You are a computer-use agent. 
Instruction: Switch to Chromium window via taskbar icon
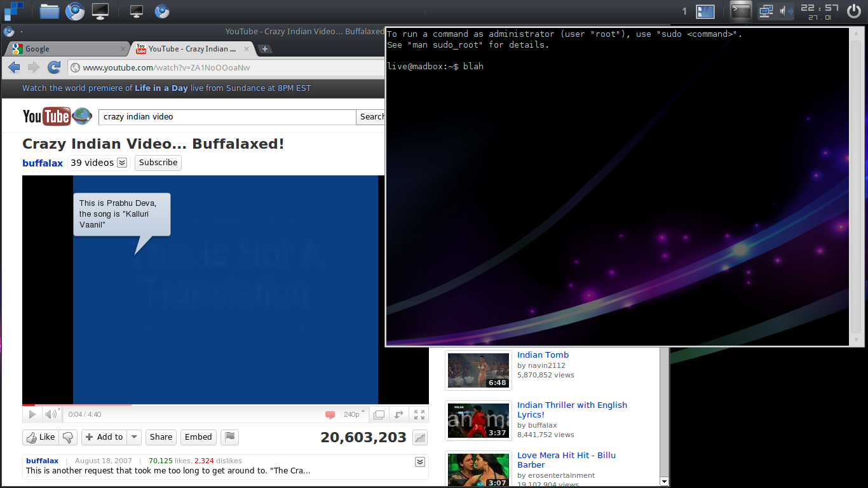162,11
